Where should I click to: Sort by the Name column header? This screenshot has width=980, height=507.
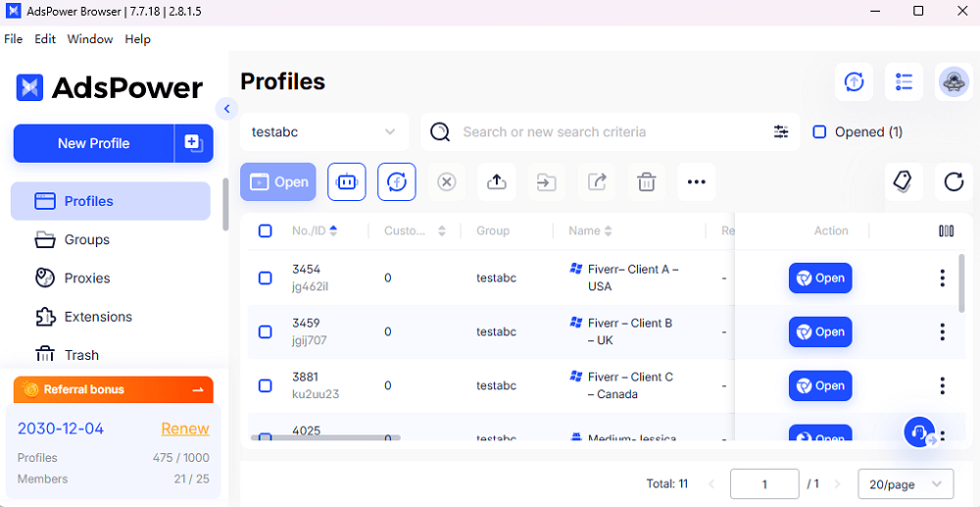click(590, 230)
